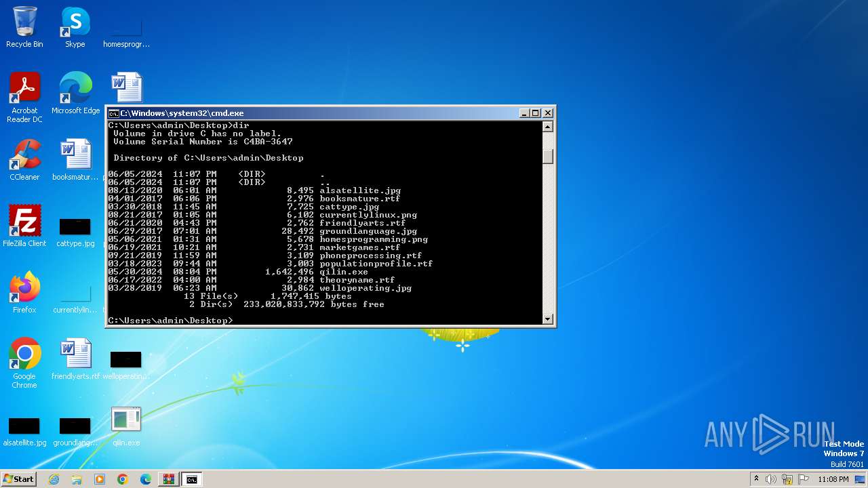Click the '13 File(s) 1,747,415 bytes' line
The width and height of the screenshot is (868, 488).
click(x=268, y=296)
